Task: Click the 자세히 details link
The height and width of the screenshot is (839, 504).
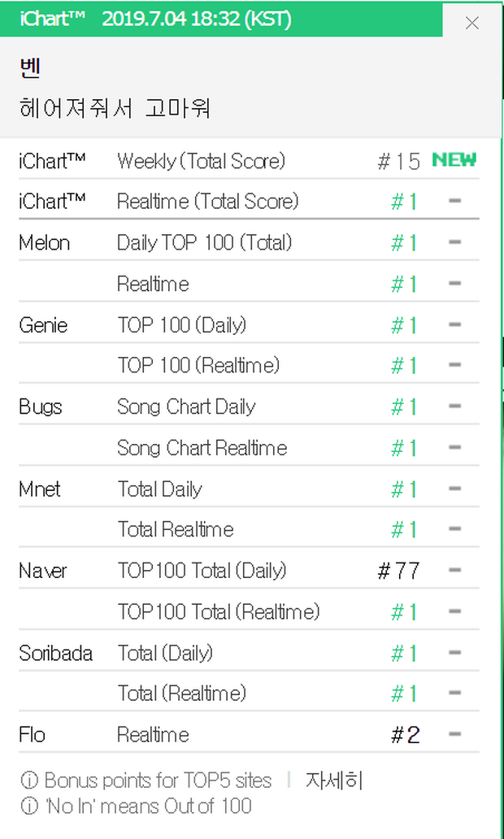Action: coord(334,781)
